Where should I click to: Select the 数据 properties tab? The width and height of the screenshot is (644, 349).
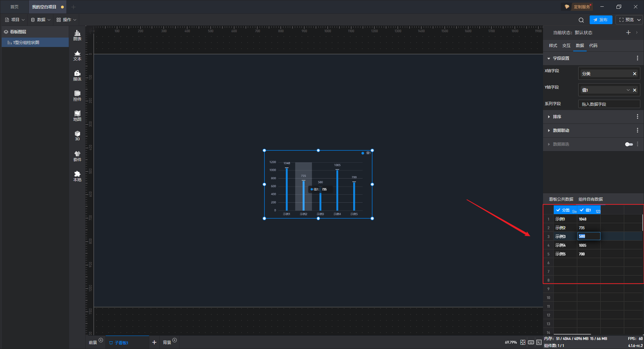click(580, 46)
